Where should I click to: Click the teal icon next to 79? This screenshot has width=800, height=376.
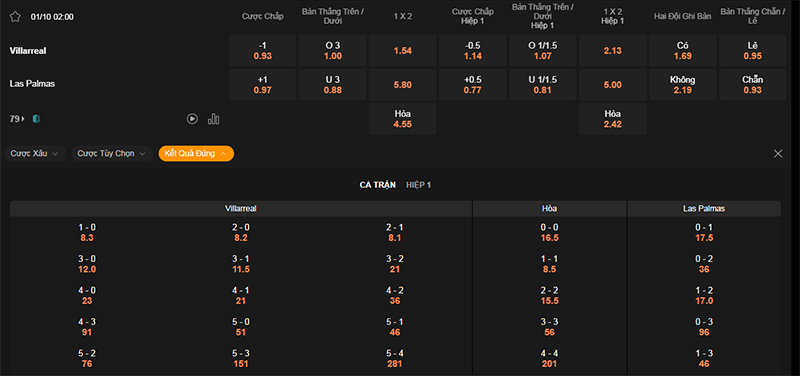pyautogui.click(x=36, y=119)
